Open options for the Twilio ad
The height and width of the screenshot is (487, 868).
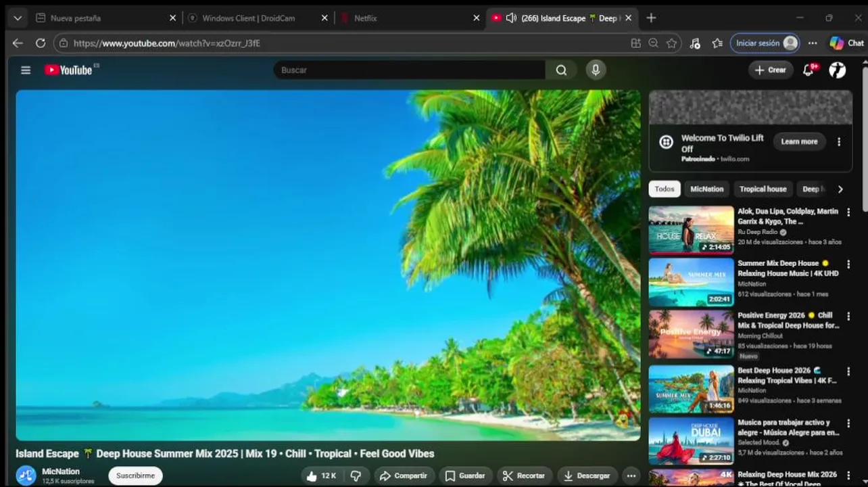tap(839, 142)
